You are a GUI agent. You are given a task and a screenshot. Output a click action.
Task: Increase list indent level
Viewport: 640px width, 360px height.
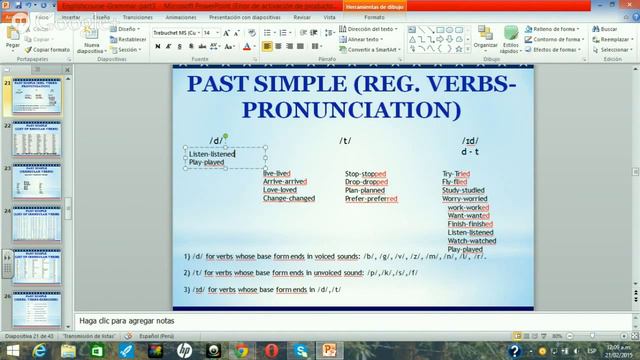tap(314, 33)
